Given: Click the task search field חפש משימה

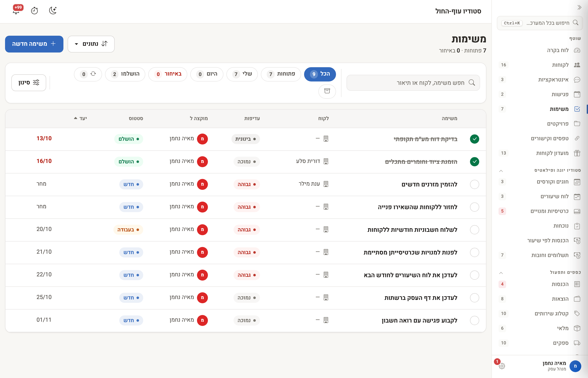Looking at the screenshot, I should pos(413,83).
